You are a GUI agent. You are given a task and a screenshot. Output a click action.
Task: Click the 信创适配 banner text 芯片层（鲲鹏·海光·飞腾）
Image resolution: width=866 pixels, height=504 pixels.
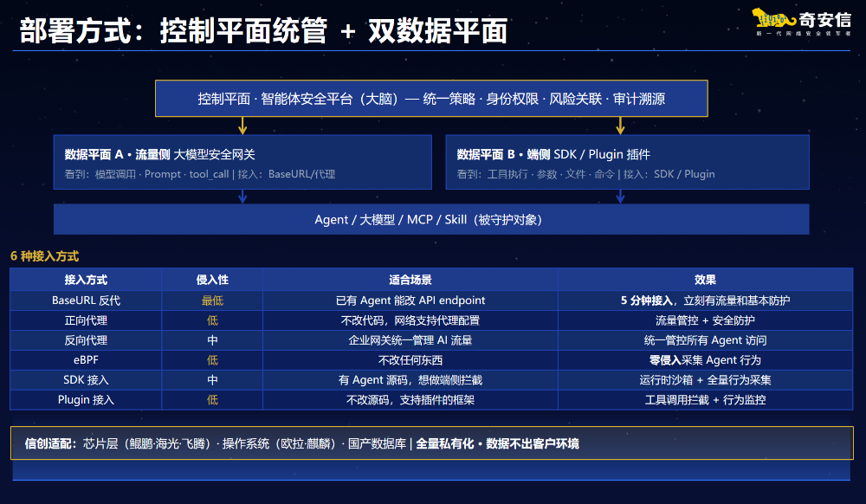pyautogui.click(x=147, y=444)
